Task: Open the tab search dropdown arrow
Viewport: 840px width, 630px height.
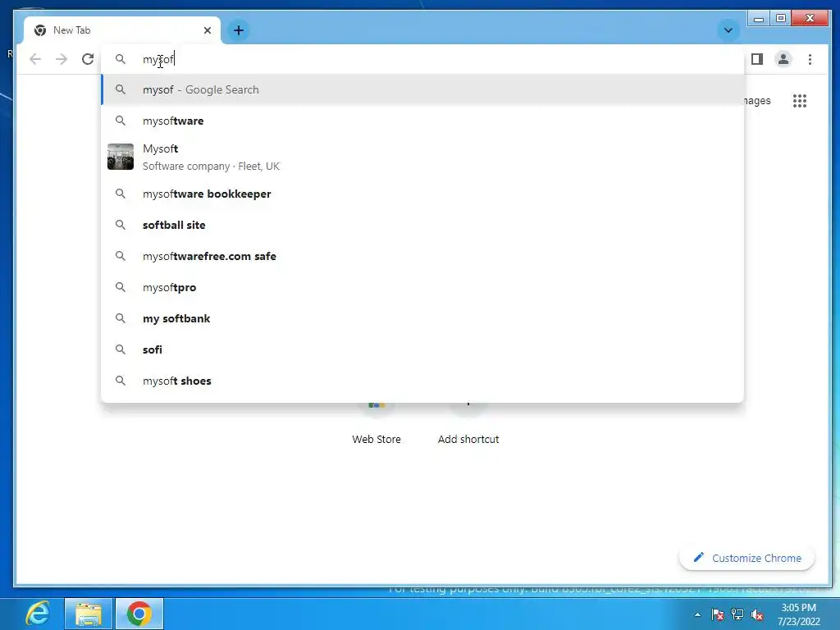Action: point(728,30)
